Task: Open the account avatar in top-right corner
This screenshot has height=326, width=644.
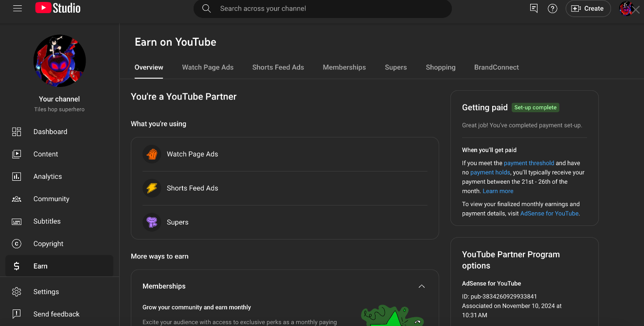Action: [x=626, y=8]
